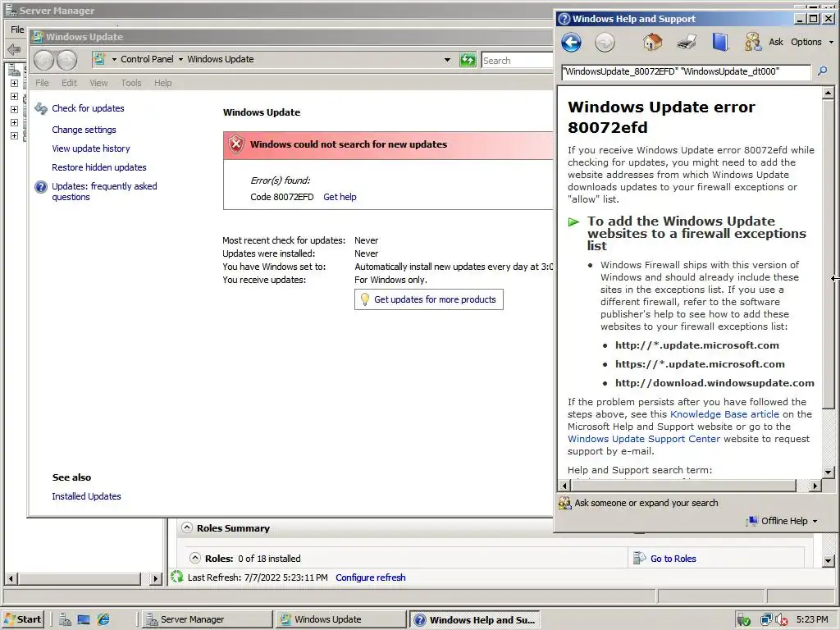Screen dimensions: 840x630
Task: Open View update history link
Action: point(90,148)
